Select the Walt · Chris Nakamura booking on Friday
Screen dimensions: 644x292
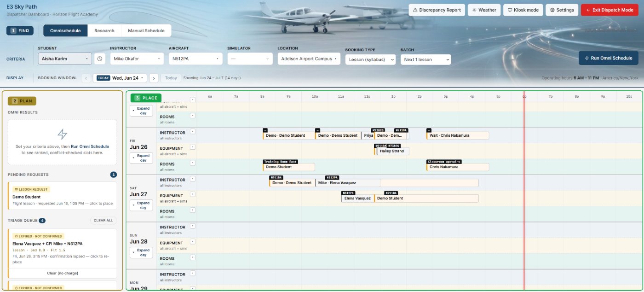pos(458,135)
